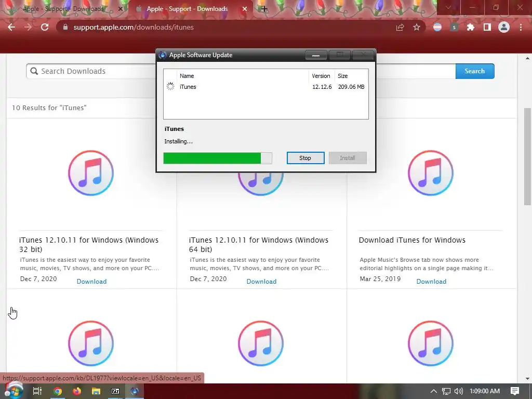Screen dimensions: 532x399
Task: Open the Chrome profile avatar
Action: pos(504,27)
